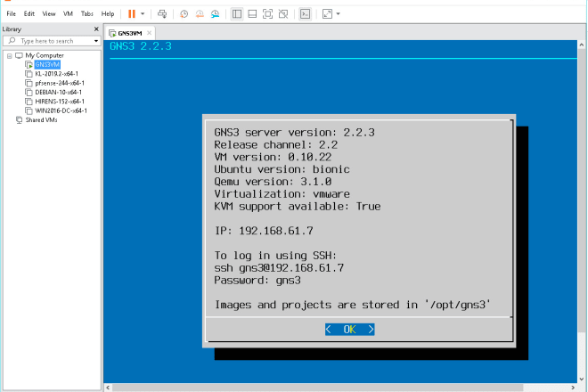Viewport: 588px width, 392px height.
Task: Select My Computer in the library
Action: click(x=45, y=55)
